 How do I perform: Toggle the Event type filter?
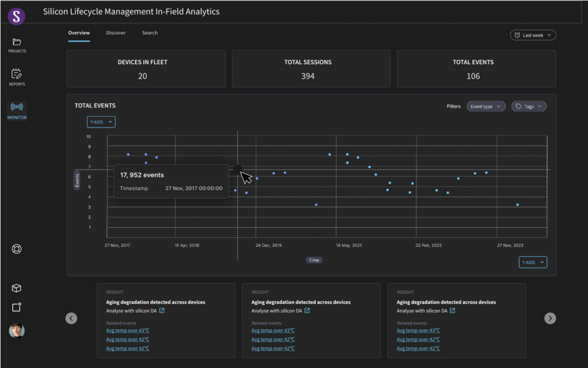(485, 106)
